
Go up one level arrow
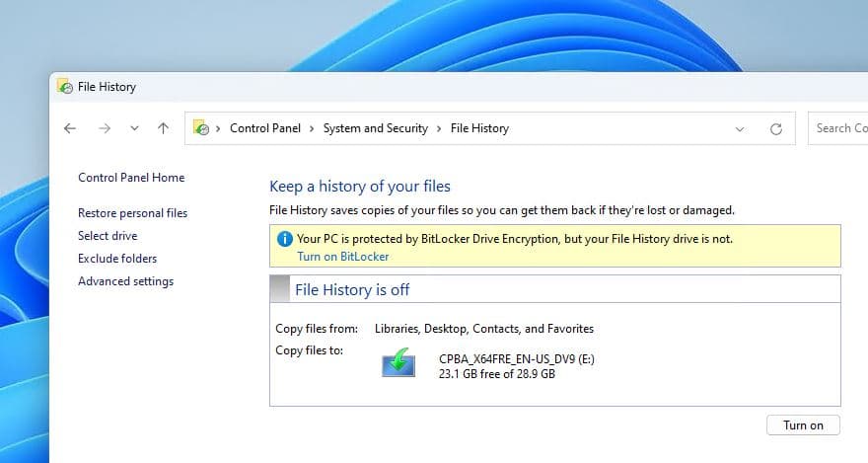[163, 128]
